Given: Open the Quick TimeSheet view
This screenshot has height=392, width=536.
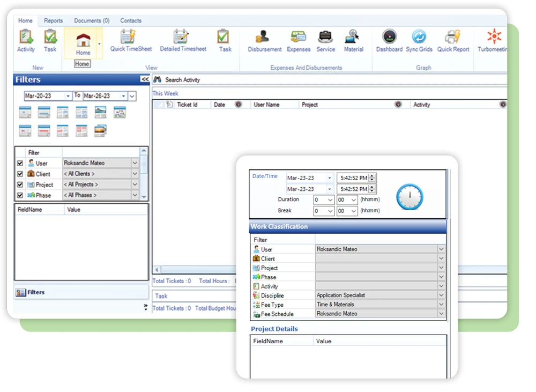Looking at the screenshot, I should tap(128, 36).
